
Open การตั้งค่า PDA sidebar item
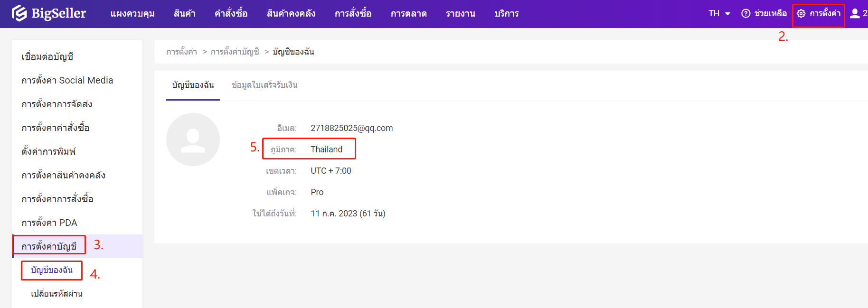[x=49, y=223]
